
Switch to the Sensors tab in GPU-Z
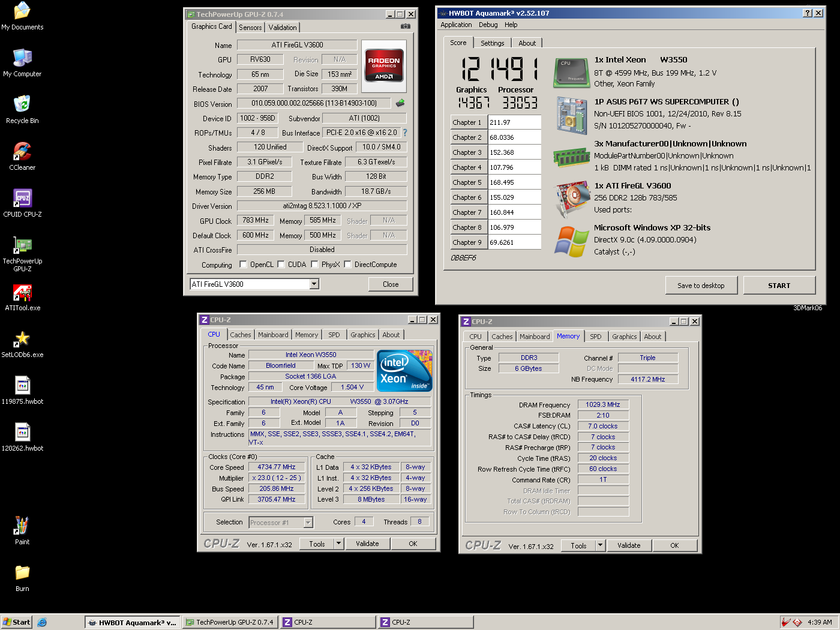[250, 28]
